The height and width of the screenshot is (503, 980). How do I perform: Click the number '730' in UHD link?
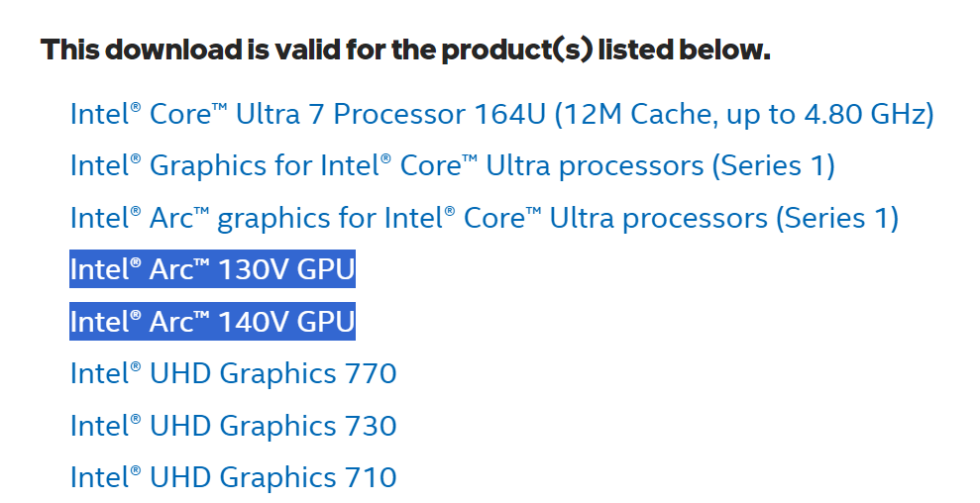tap(371, 426)
